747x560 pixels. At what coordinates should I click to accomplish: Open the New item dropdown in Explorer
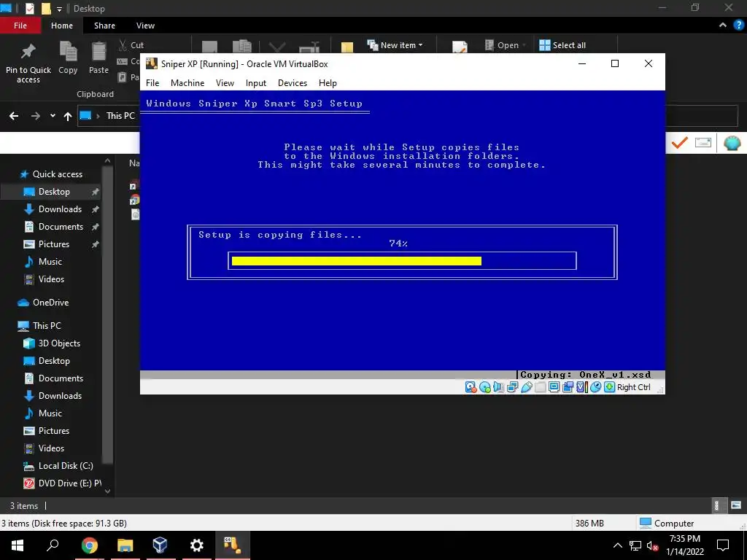point(395,45)
